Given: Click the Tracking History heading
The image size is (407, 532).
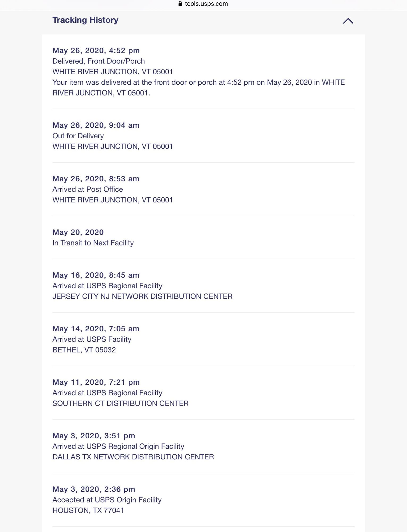Looking at the screenshot, I should click(85, 20).
